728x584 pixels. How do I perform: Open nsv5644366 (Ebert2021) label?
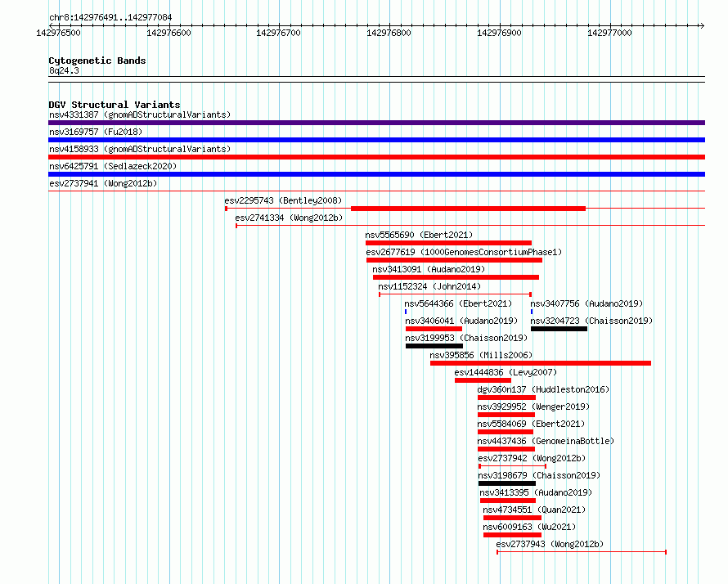(x=458, y=303)
